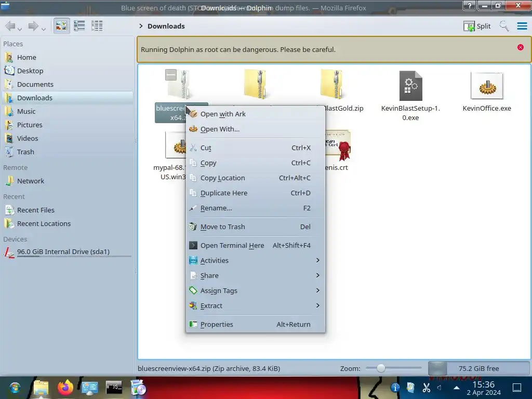Viewport: 532px width, 399px height.
Task: Select the certificate .crt file icon
Action: coord(338,145)
